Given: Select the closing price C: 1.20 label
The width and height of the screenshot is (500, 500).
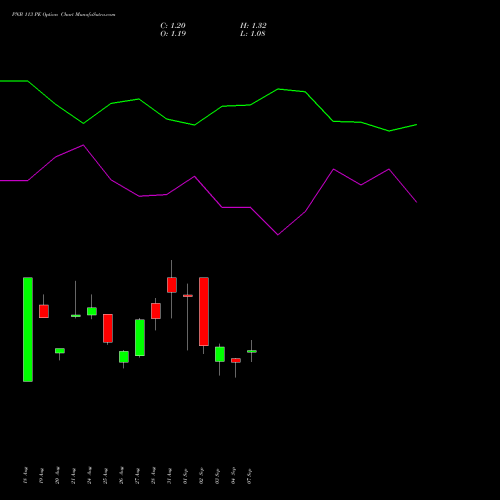Looking at the screenshot, I should 173,26.
